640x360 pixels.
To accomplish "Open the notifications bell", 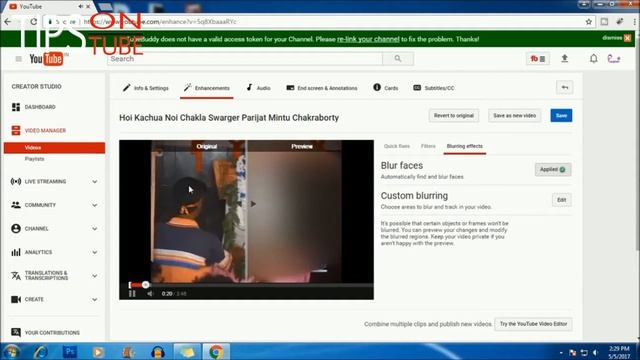I will pyautogui.click(x=593, y=59).
